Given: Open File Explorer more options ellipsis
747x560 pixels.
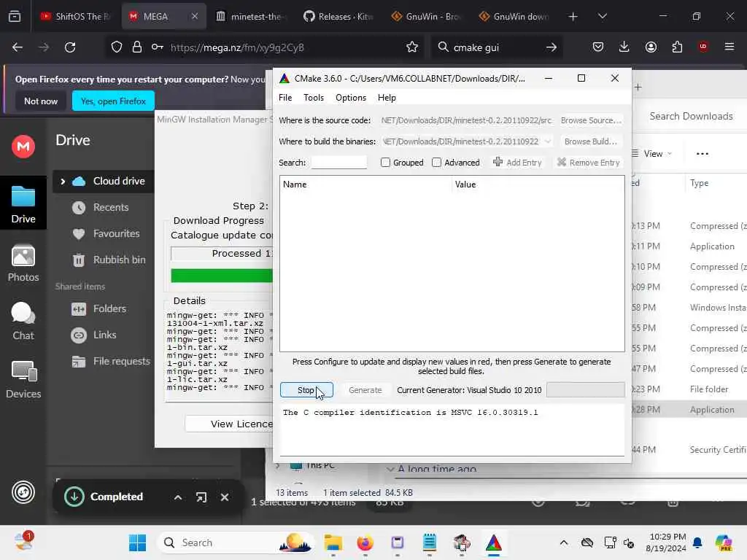Looking at the screenshot, I should tap(703, 154).
